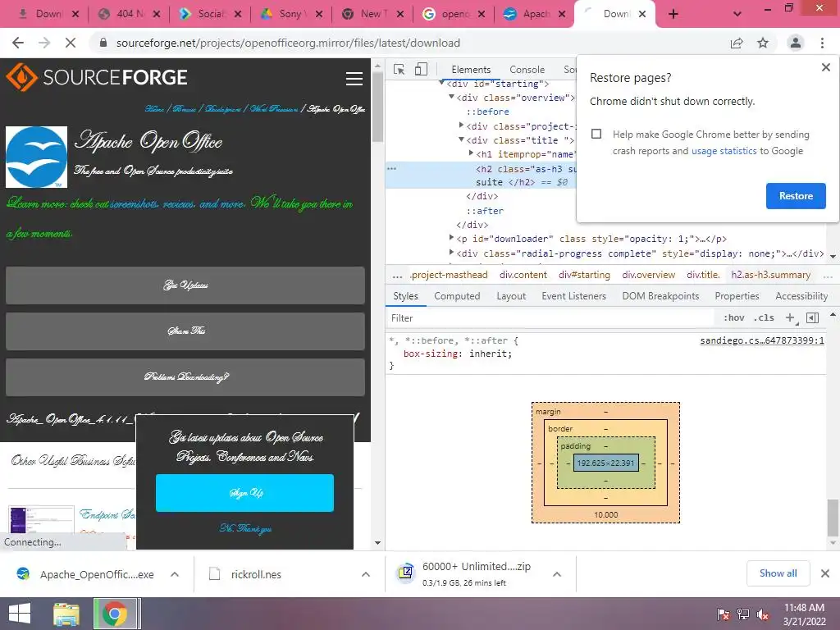
Task: Toggle the .cls element classes button
Action: [x=764, y=317]
